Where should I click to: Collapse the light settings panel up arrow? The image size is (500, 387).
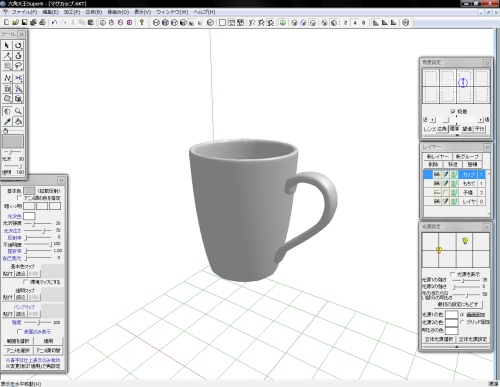456,347
